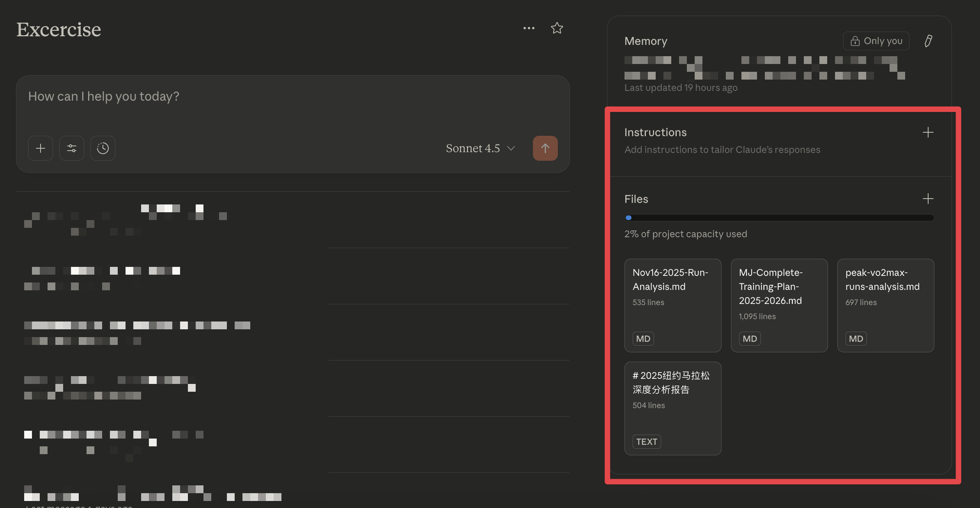Screen dimensions: 980x508
Task: Open the tools and settings sliders icon
Action: pyautogui.click(x=72, y=148)
